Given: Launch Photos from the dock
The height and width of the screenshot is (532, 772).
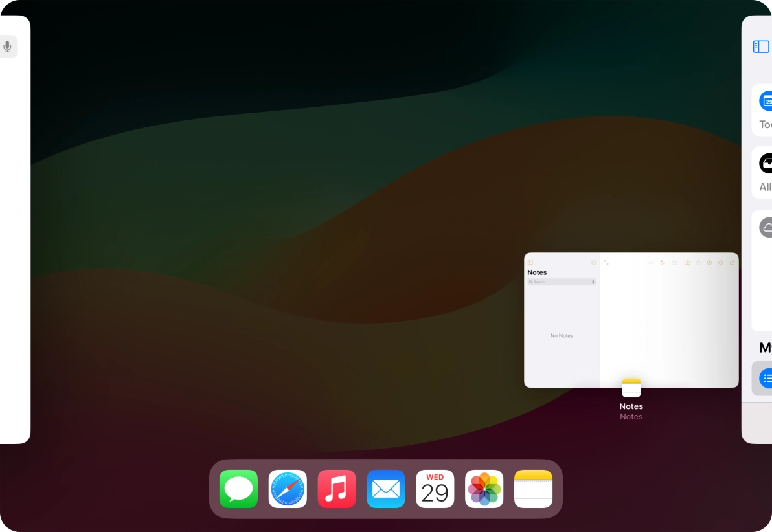Looking at the screenshot, I should (x=484, y=489).
